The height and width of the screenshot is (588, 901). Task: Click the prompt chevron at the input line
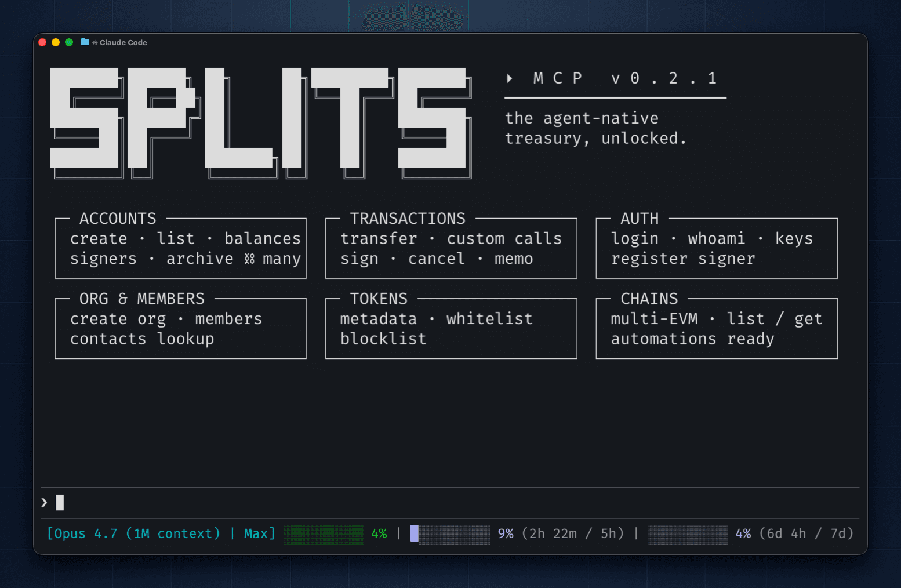point(44,503)
